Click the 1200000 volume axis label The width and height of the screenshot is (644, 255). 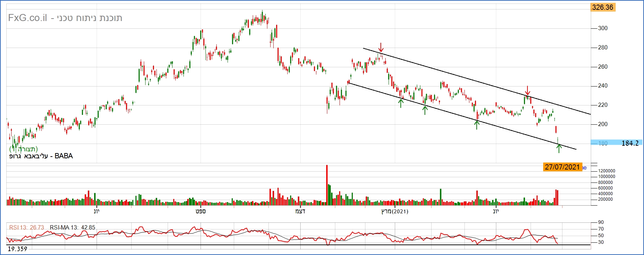607,171
